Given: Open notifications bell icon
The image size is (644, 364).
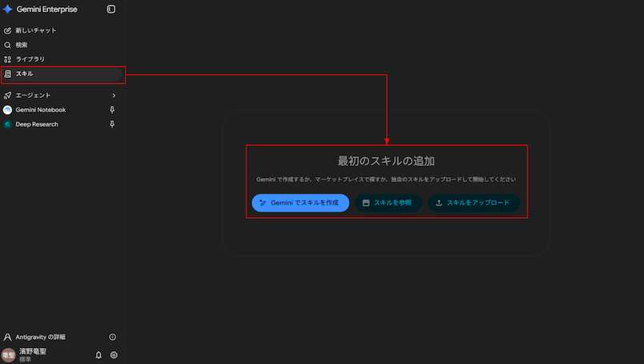Looking at the screenshot, I should (x=99, y=355).
